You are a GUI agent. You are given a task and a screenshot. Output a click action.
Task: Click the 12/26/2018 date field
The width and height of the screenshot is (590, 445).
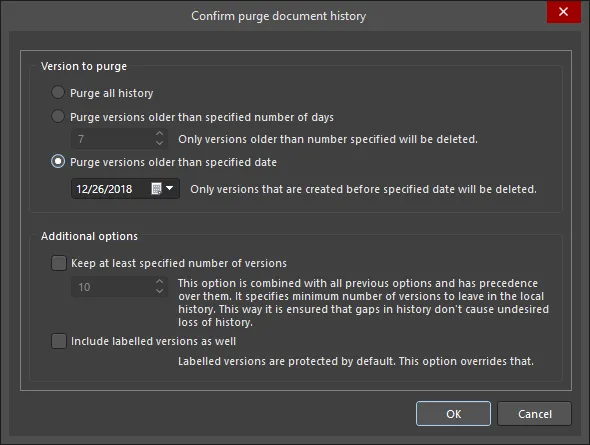coord(125,189)
